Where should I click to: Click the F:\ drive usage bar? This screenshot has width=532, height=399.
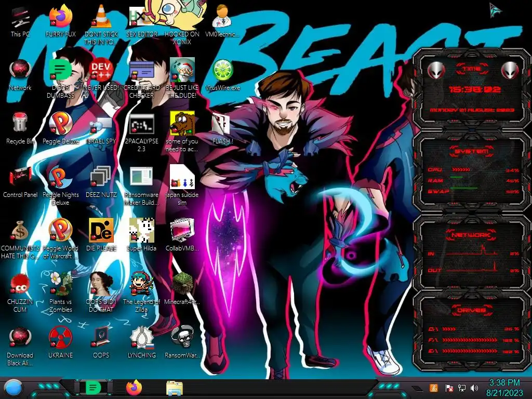click(x=470, y=340)
